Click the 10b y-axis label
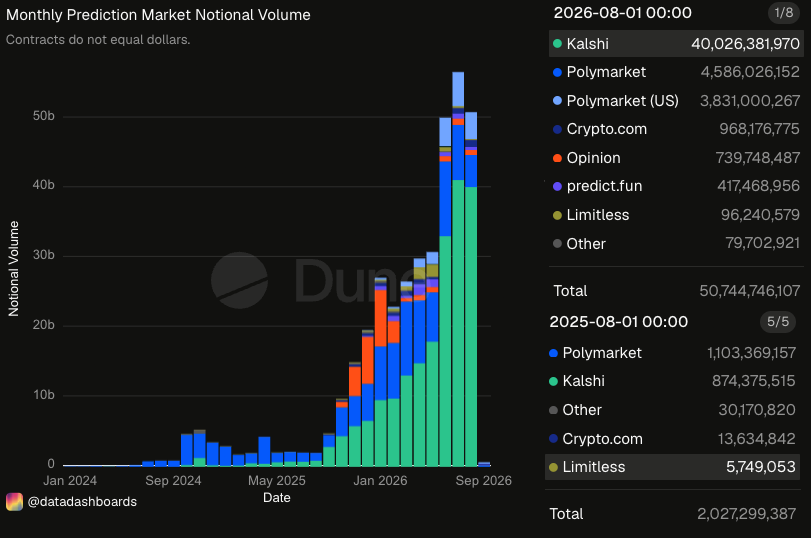The image size is (811, 538). click(x=43, y=395)
